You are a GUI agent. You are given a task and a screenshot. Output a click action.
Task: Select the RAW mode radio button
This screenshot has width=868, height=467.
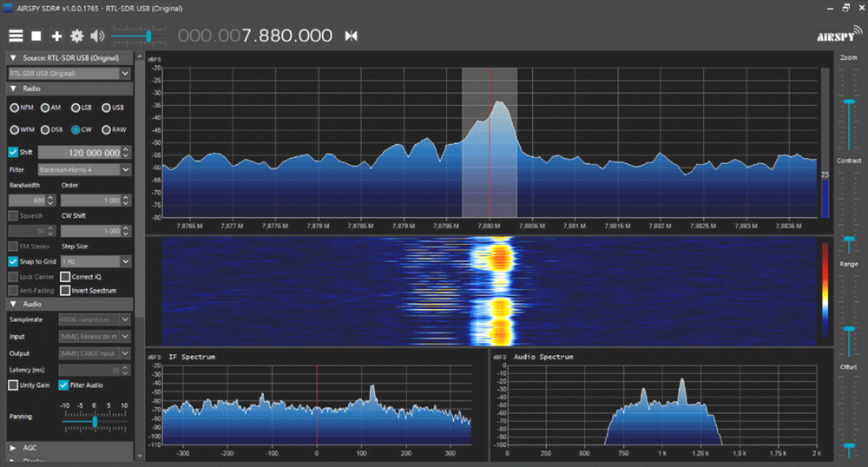click(x=106, y=130)
